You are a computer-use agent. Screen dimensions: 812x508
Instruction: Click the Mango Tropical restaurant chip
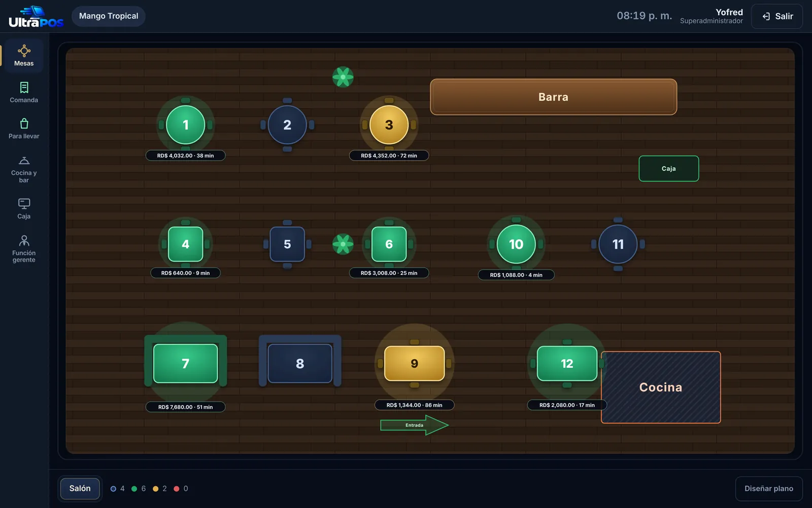click(x=109, y=16)
